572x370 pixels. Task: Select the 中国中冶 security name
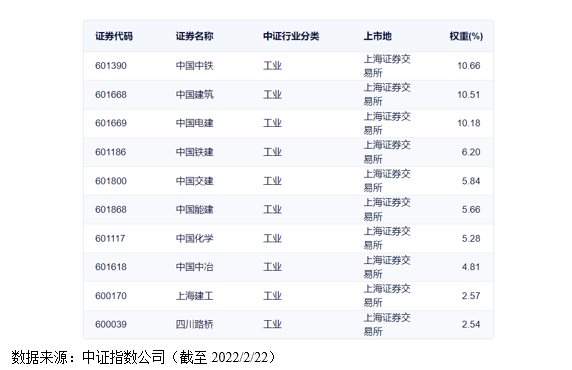[x=194, y=267]
